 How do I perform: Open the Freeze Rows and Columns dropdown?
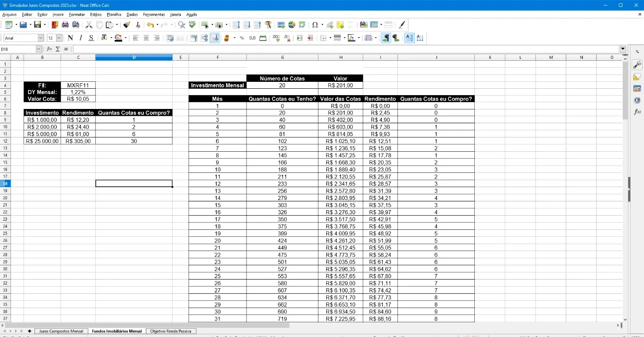click(x=381, y=25)
